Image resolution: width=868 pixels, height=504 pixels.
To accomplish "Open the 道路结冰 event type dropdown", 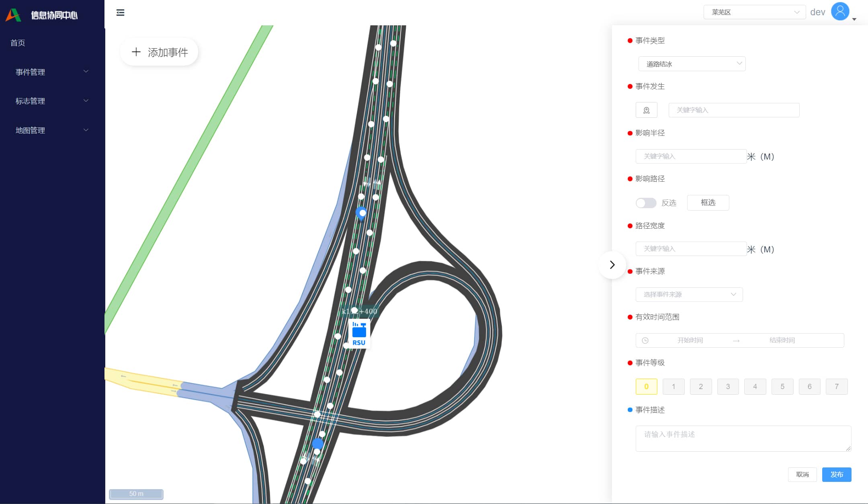I will point(692,64).
